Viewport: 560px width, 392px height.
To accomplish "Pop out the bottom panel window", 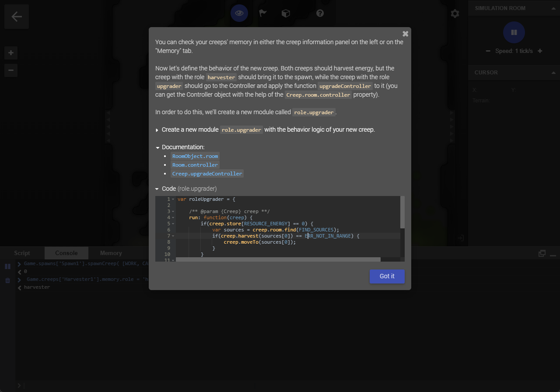I will click(542, 253).
